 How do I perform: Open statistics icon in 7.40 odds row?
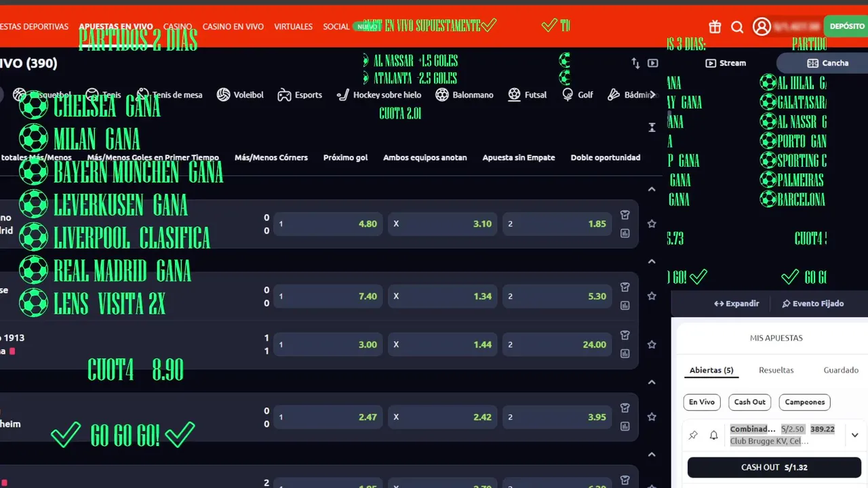click(x=625, y=305)
